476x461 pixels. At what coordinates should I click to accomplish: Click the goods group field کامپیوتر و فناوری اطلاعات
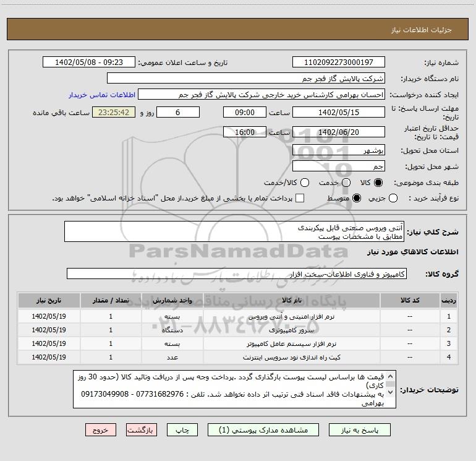tap(237, 274)
